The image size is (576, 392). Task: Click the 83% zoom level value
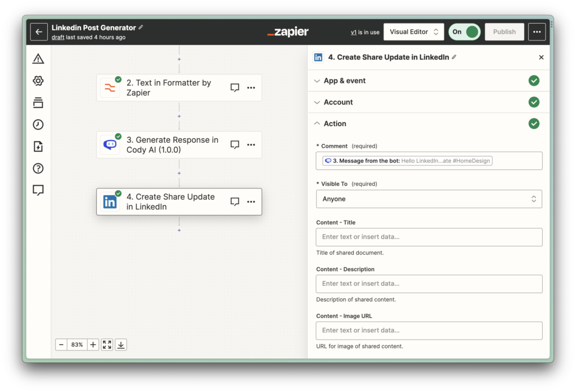click(x=77, y=345)
